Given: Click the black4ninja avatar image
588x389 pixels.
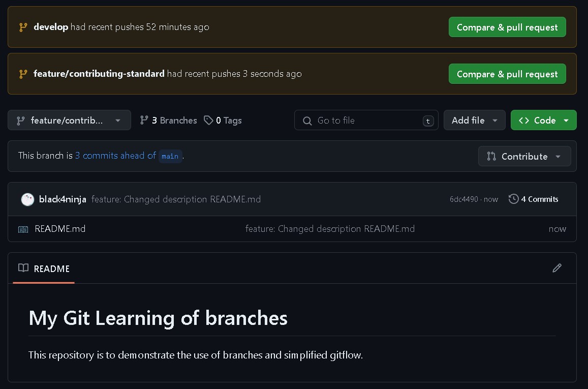Looking at the screenshot, I should [x=28, y=199].
